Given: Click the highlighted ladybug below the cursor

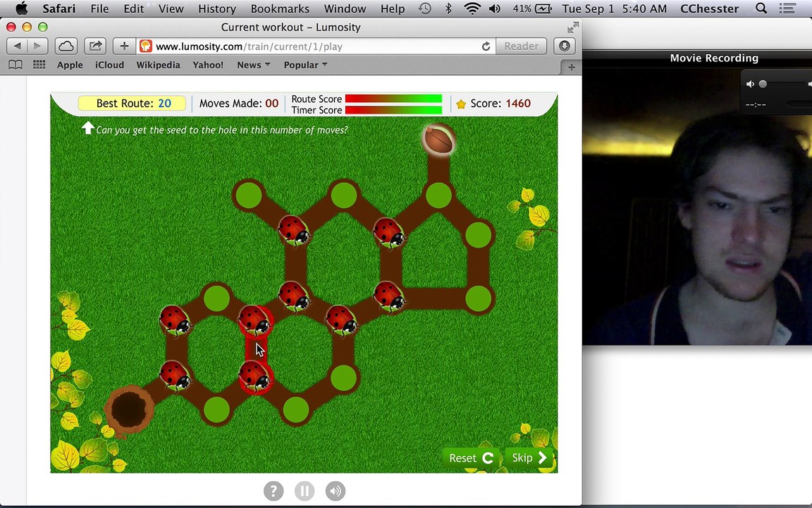Looking at the screenshot, I should click(x=254, y=376).
